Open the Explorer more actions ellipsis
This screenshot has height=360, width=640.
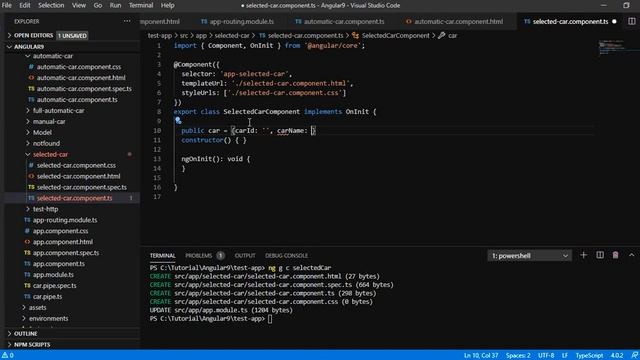[127, 21]
